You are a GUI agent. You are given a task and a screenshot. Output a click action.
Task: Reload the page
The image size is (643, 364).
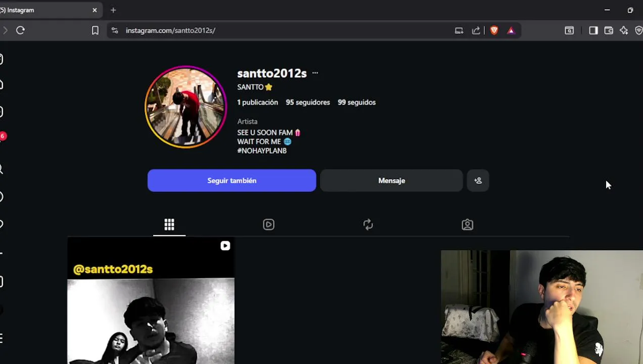coord(20,30)
